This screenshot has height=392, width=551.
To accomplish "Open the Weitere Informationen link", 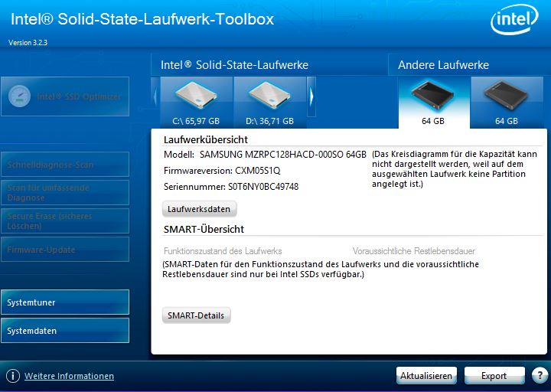I will point(69,376).
